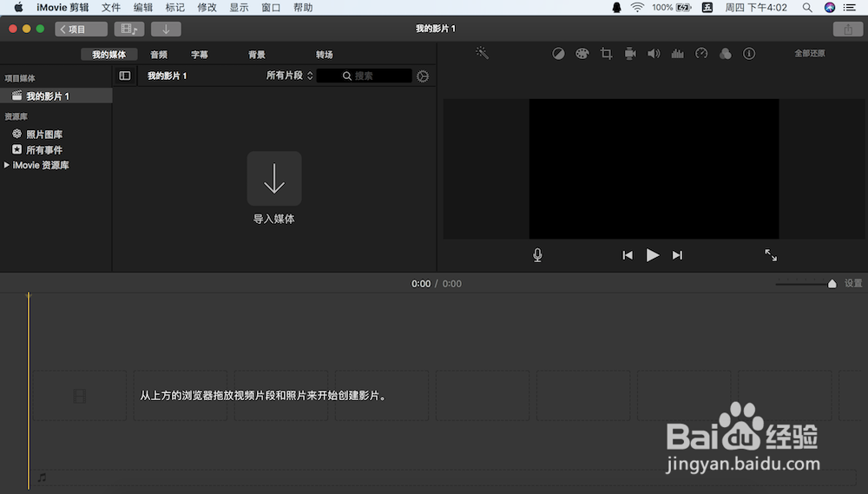Open the 所有片段 clip filter dropdown
The image size is (868, 494).
(290, 76)
